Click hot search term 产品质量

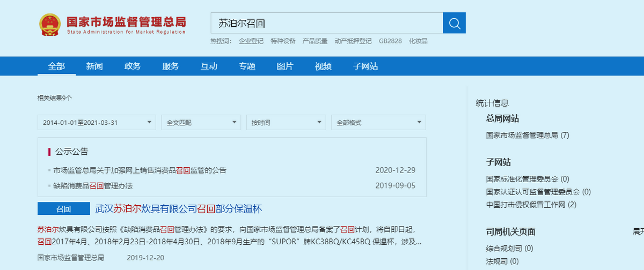point(315,41)
